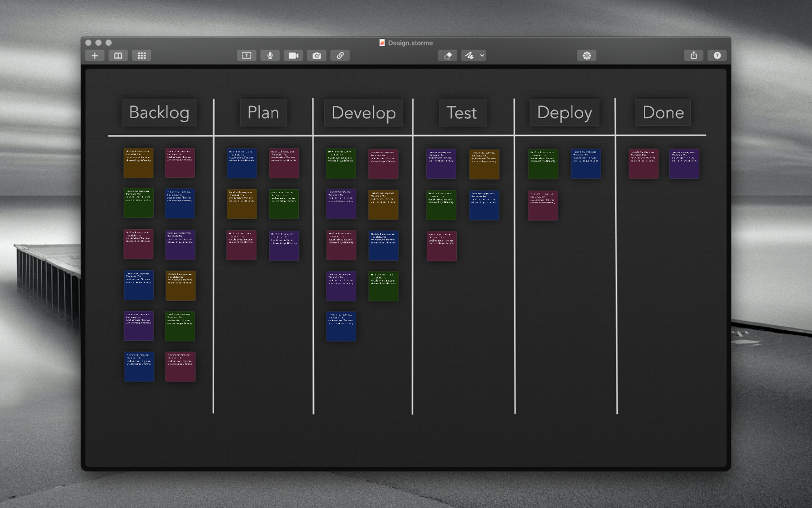
Task: Click the plus add button in toolbar
Action: (95, 55)
